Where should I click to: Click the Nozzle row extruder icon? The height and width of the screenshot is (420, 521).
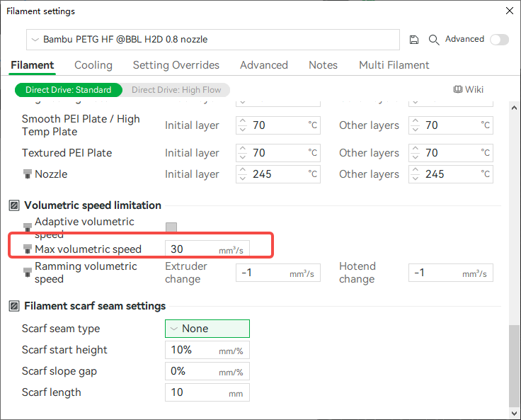tap(27, 174)
